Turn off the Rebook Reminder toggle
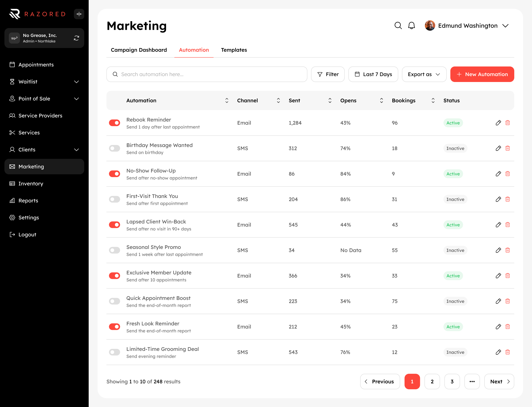This screenshot has width=532, height=407. pos(115,123)
